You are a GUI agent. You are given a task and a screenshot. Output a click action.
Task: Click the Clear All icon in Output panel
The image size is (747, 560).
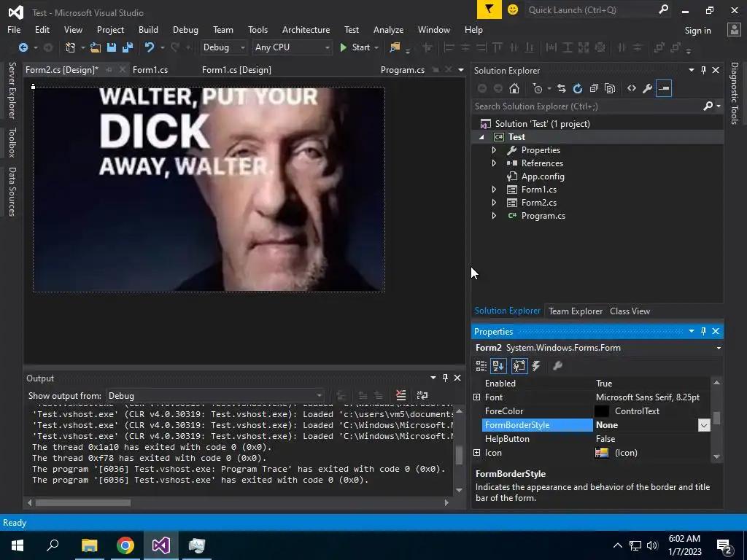pos(400,395)
